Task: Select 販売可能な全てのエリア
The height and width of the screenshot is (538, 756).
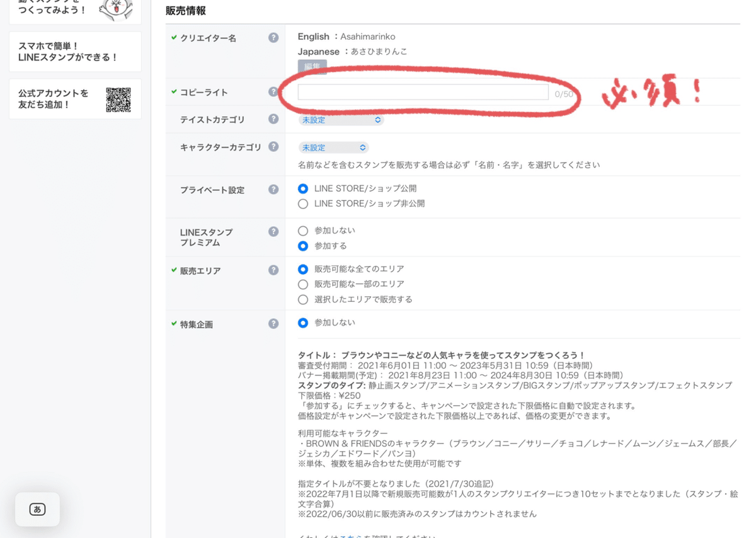Action: coord(303,269)
